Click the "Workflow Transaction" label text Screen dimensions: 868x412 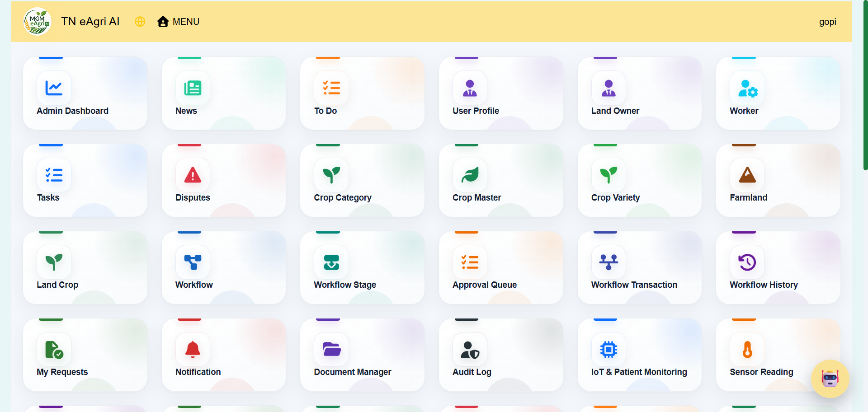[634, 285]
